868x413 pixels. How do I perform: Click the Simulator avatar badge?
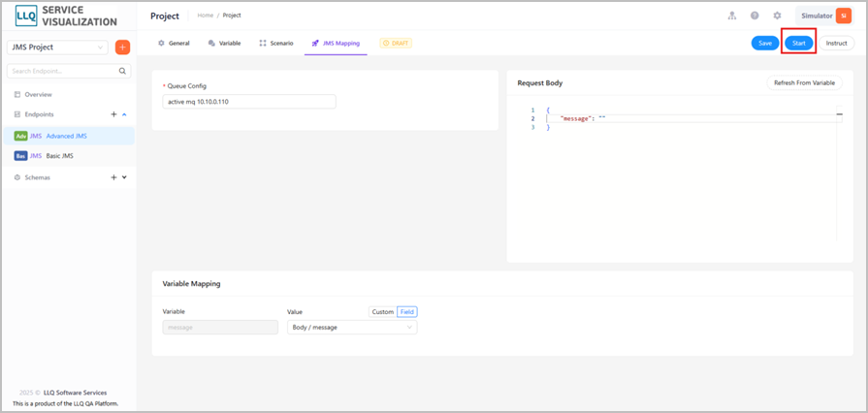pyautogui.click(x=843, y=16)
